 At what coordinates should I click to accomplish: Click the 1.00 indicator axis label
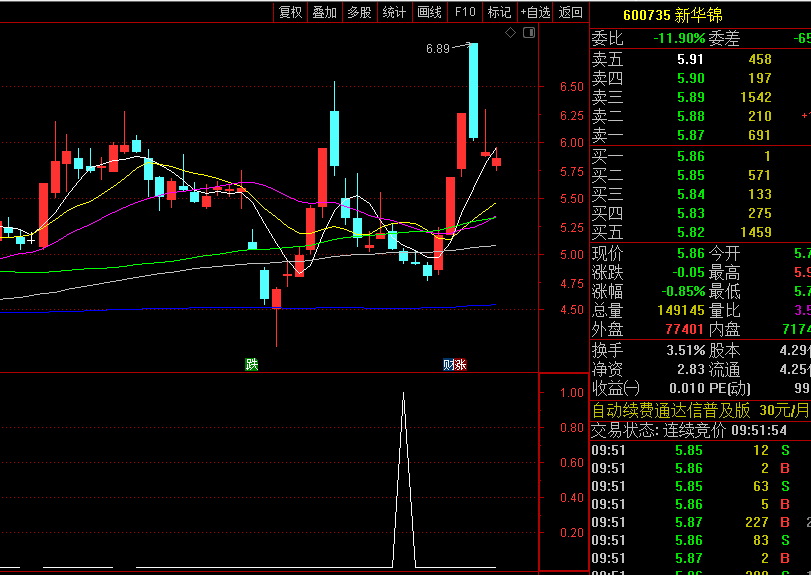pyautogui.click(x=572, y=393)
